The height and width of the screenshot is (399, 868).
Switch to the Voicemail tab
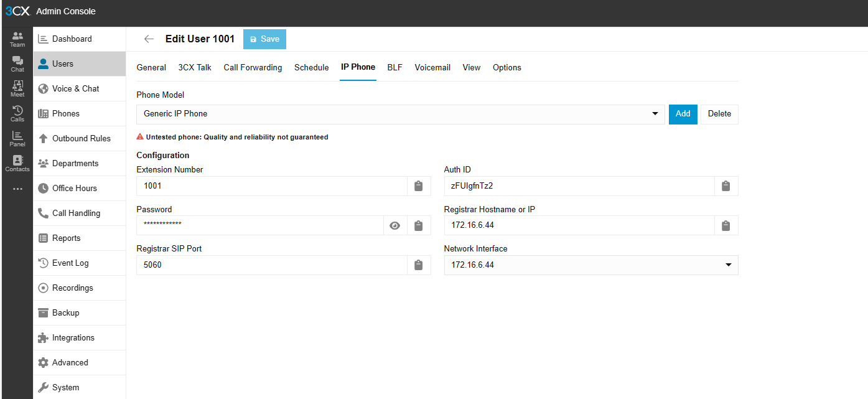tap(432, 67)
